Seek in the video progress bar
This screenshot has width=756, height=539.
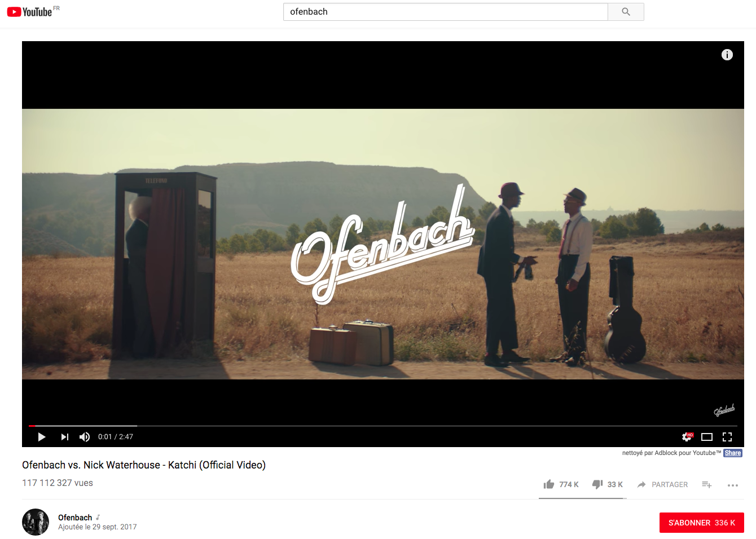[383, 426]
